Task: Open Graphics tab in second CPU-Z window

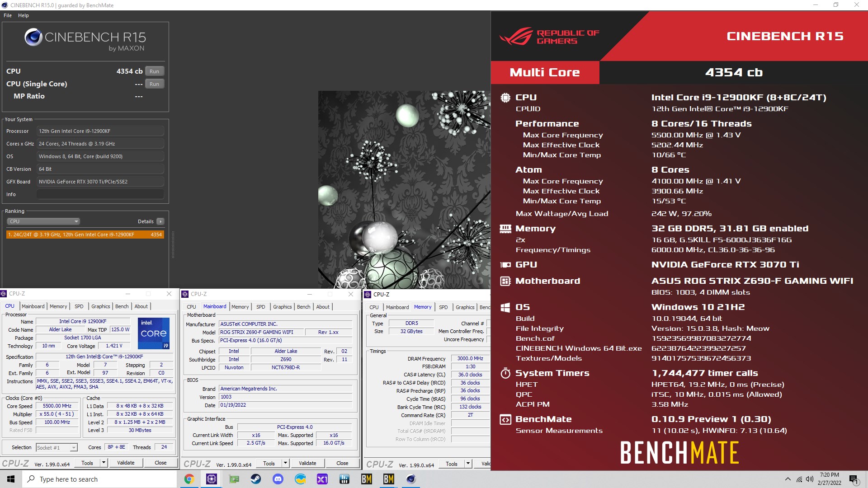Action: 282,307
